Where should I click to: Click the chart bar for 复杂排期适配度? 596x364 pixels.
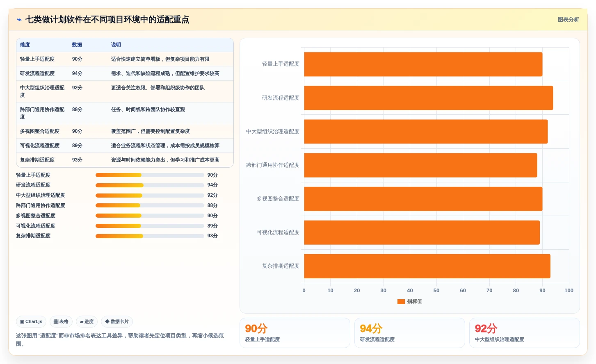427,266
